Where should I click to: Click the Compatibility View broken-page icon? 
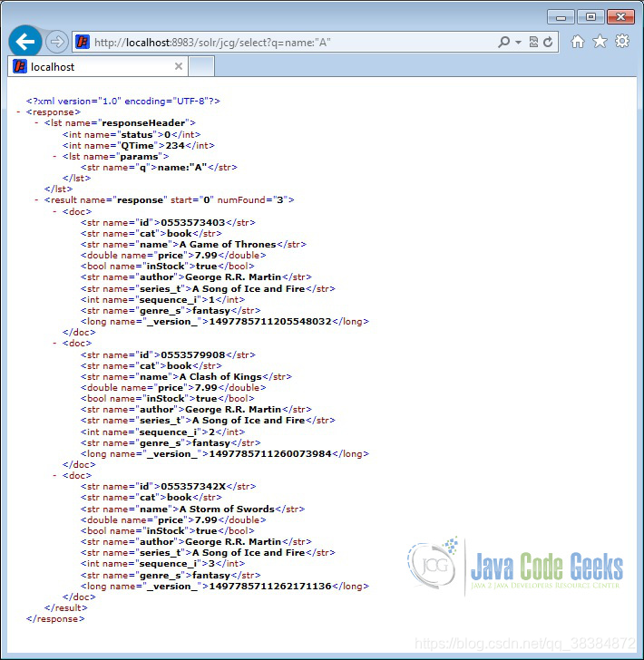coord(533,42)
